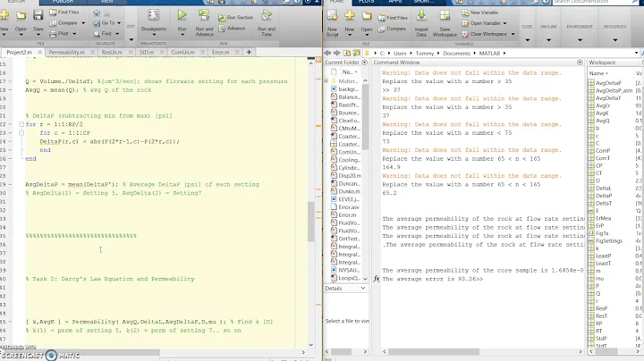The image size is (644, 361).
Task: Add a new editor tab with plus button
Action: 249,52
